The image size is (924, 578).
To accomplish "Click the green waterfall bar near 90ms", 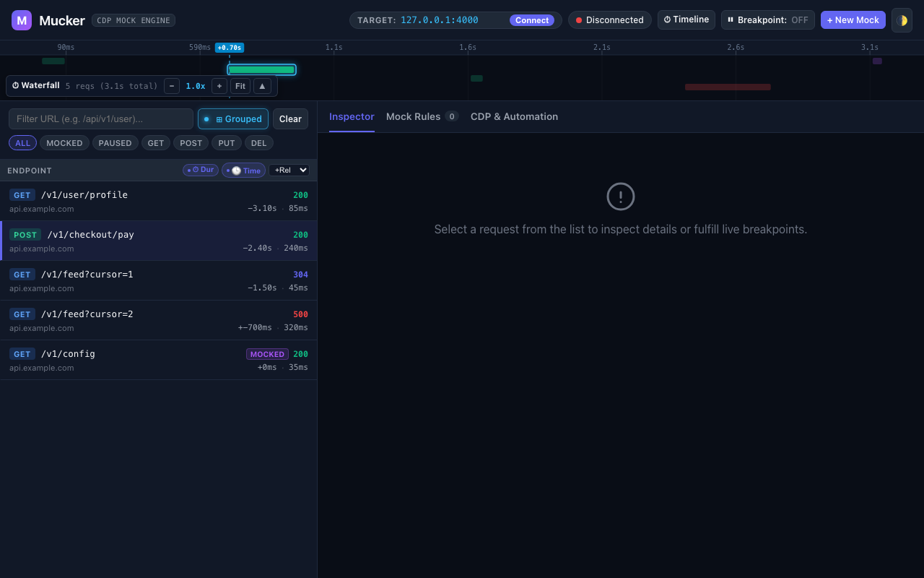I will 53,61.
